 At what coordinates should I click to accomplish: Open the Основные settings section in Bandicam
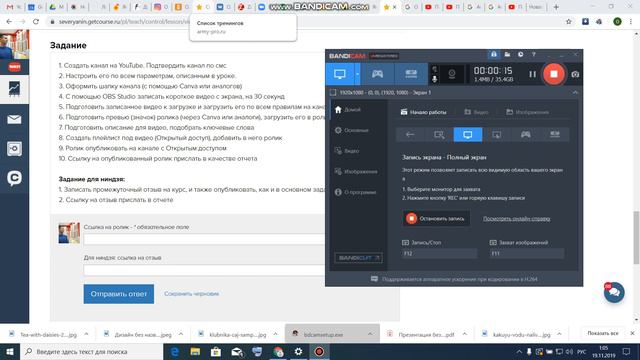click(x=351, y=130)
